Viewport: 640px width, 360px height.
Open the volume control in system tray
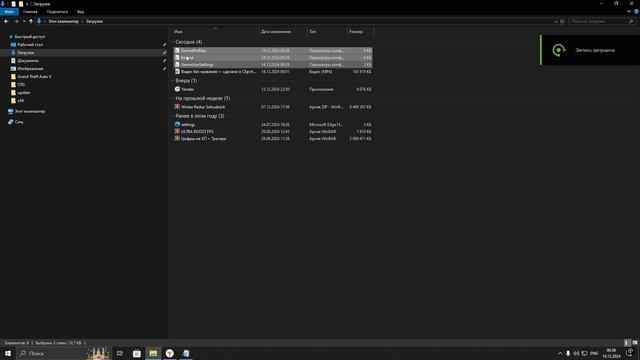click(576, 353)
